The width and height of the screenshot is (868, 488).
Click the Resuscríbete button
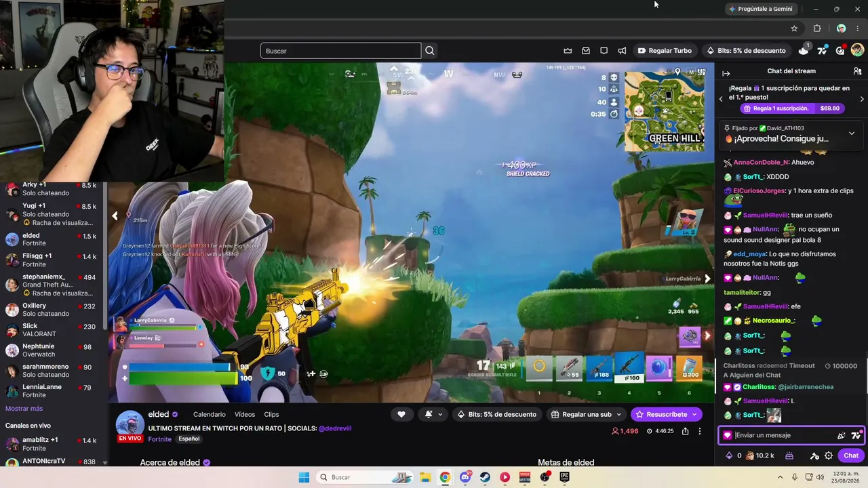666,414
